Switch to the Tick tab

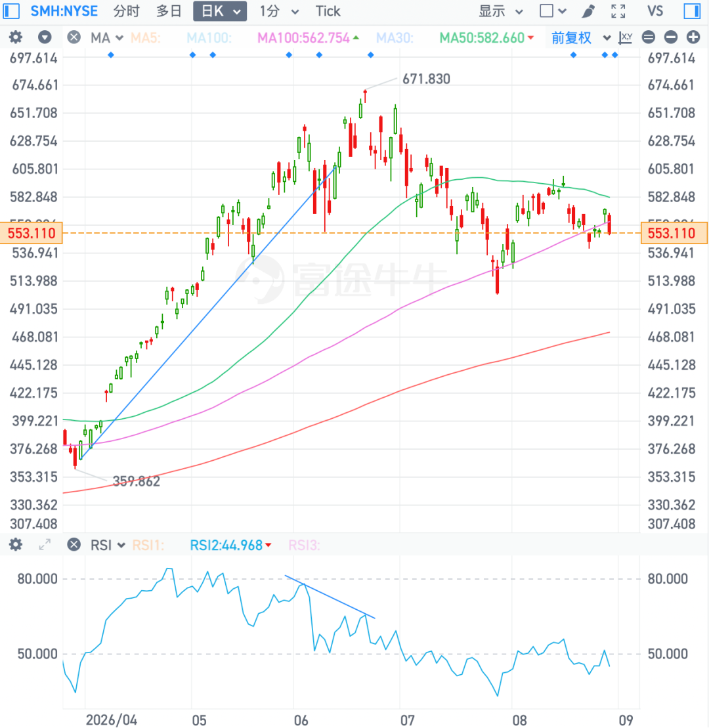328,11
